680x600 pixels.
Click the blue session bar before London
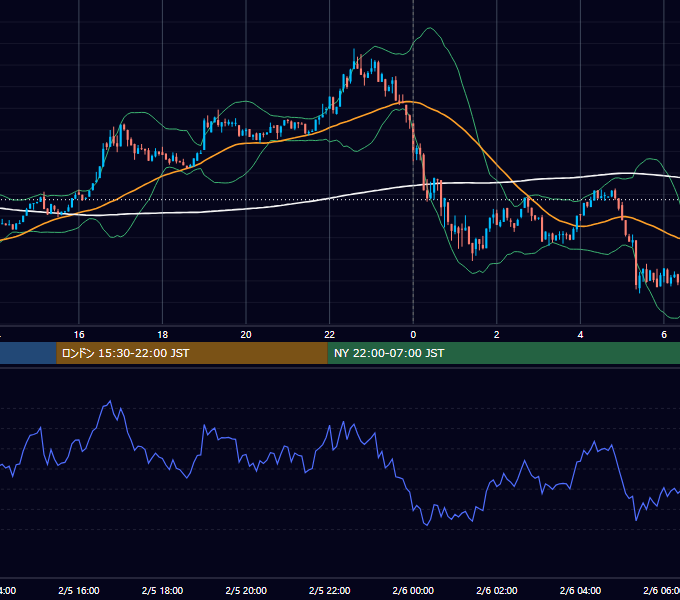[28, 353]
